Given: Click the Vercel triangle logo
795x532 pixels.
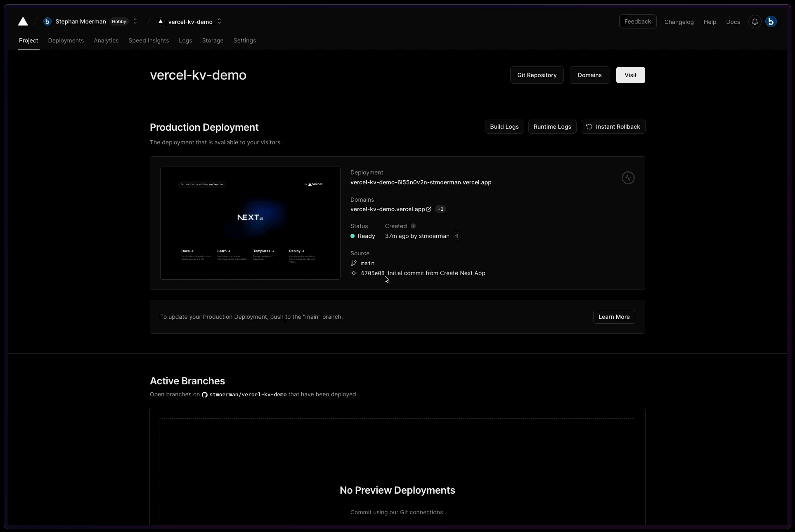Looking at the screenshot, I should pyautogui.click(x=23, y=21).
